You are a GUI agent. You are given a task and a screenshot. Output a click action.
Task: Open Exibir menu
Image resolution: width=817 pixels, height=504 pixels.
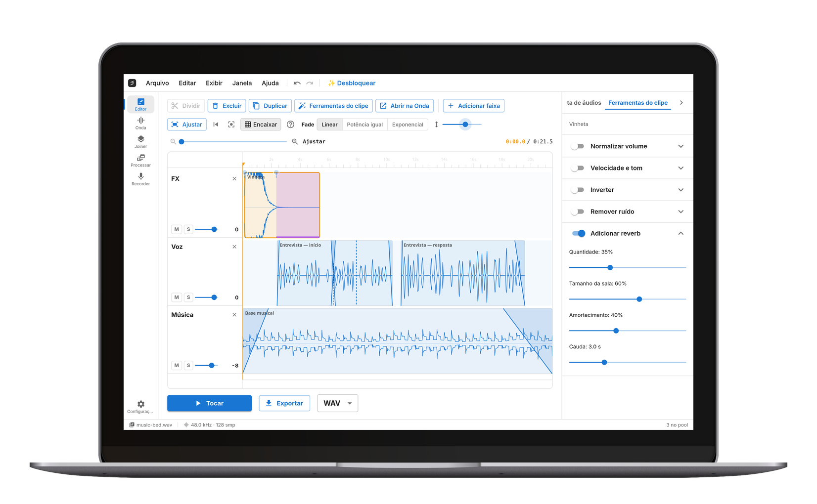click(x=214, y=83)
